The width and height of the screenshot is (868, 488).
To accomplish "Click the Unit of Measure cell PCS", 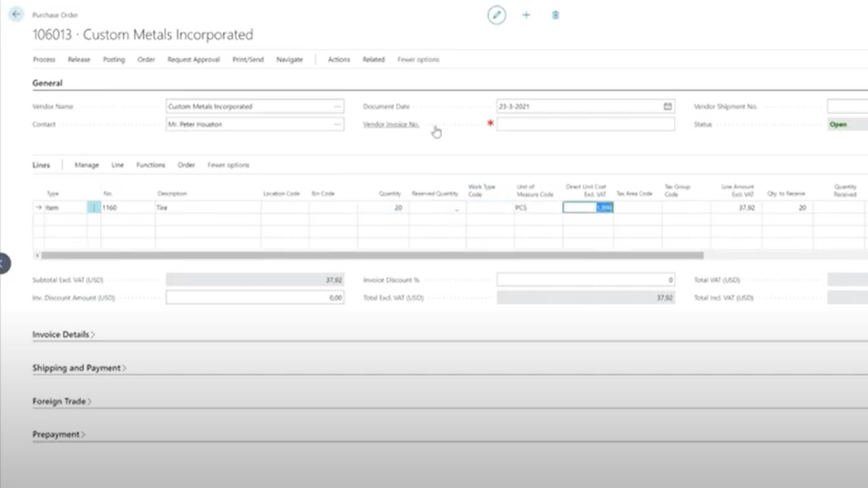I will (x=538, y=207).
